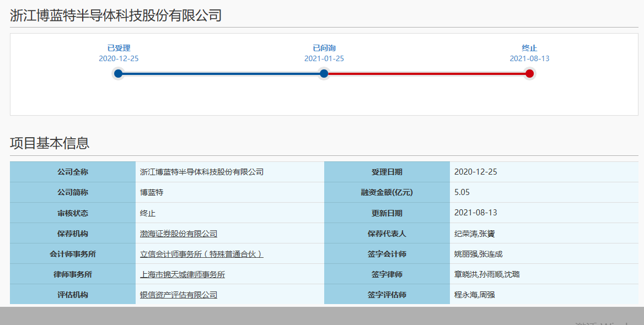Click the 签字律师 header cell
644x325 pixels.
(x=387, y=274)
